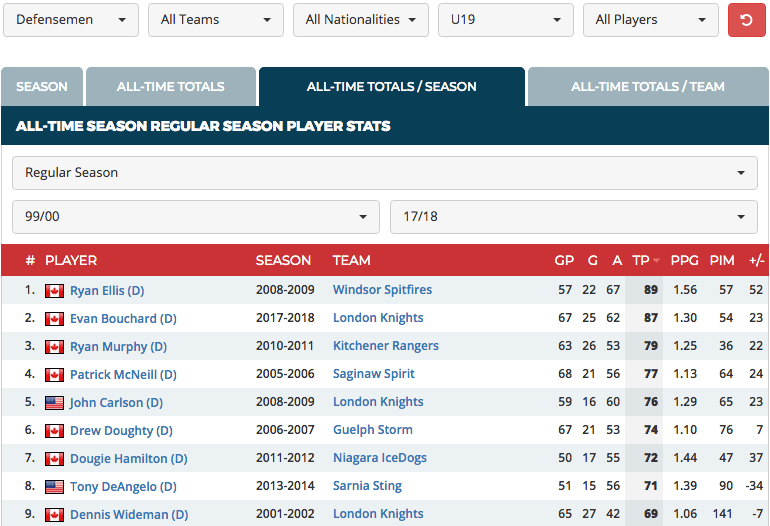Open the U19 age filter dropdown

[505, 20]
